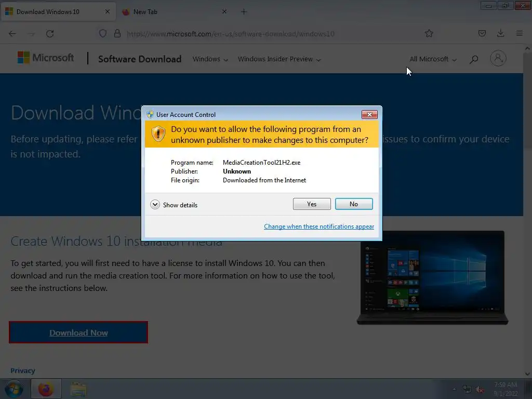Reload the page in Firefox

tap(50, 34)
